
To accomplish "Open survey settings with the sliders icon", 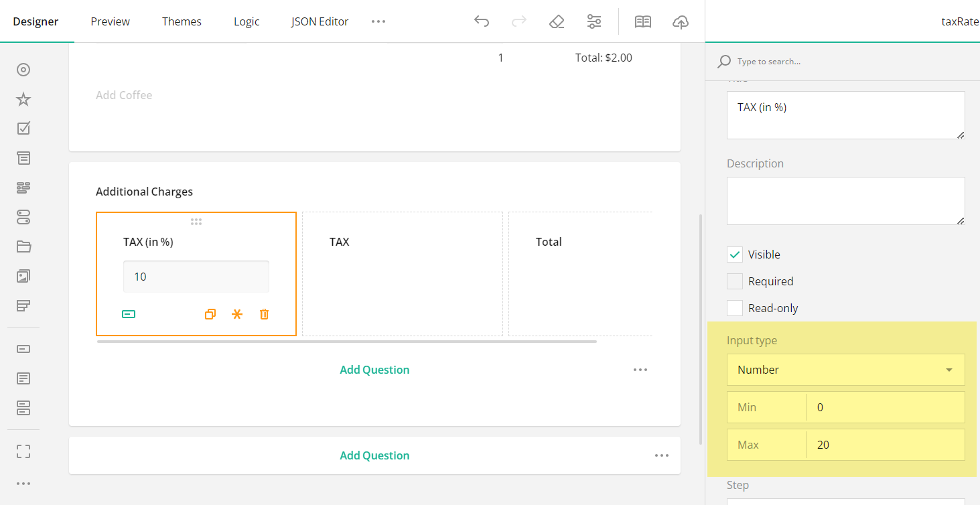I will 594,21.
